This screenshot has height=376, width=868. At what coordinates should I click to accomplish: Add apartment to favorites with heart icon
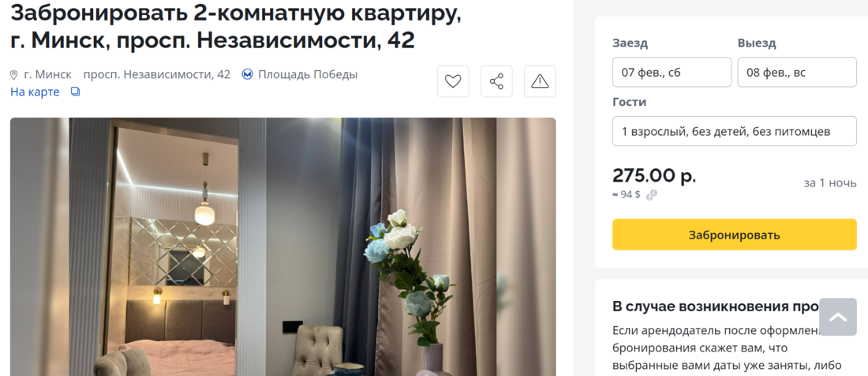[x=453, y=81]
